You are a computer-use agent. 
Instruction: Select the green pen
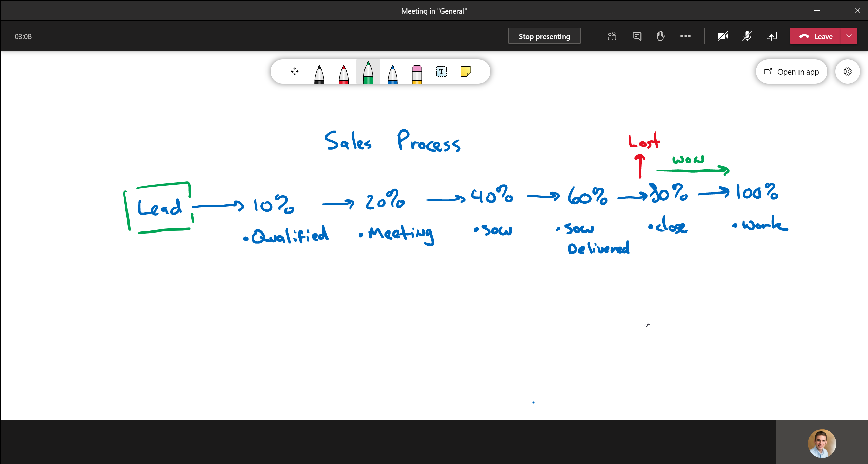click(368, 73)
